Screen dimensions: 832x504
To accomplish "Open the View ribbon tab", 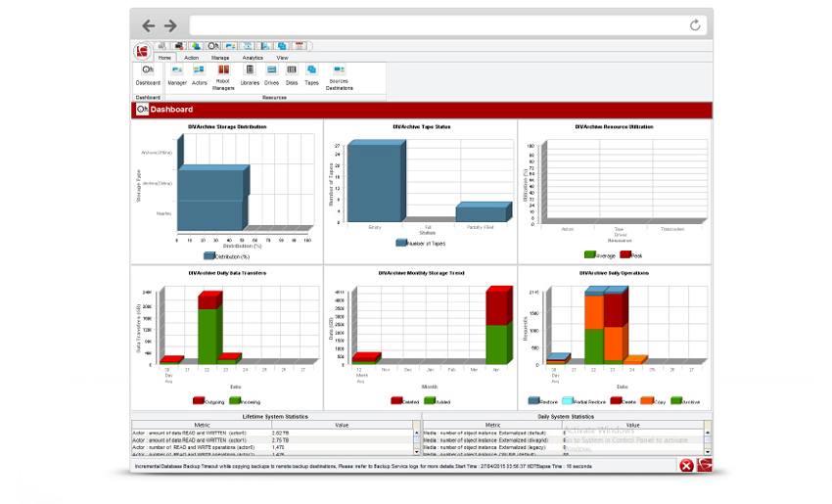I will (282, 58).
